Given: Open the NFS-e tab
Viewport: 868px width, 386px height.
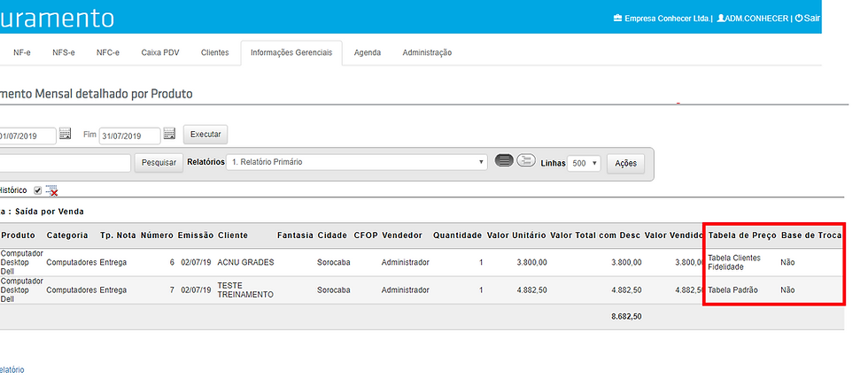Looking at the screenshot, I should (64, 52).
